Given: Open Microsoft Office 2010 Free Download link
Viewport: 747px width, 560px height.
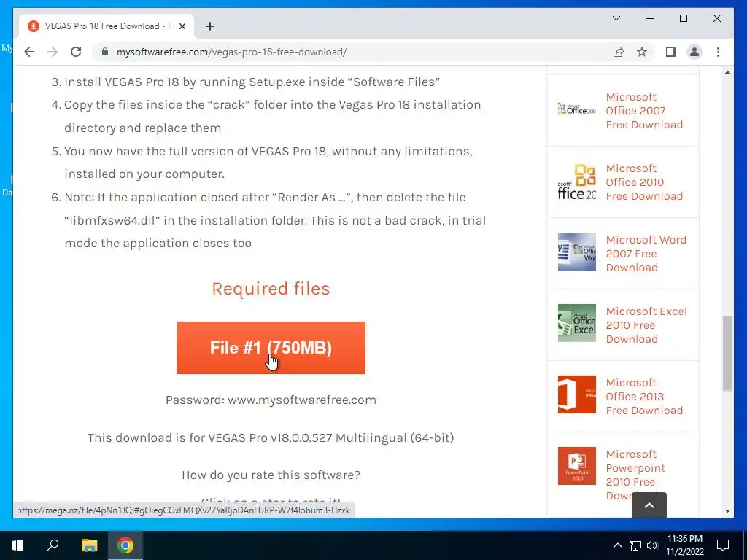Looking at the screenshot, I should pos(644,182).
